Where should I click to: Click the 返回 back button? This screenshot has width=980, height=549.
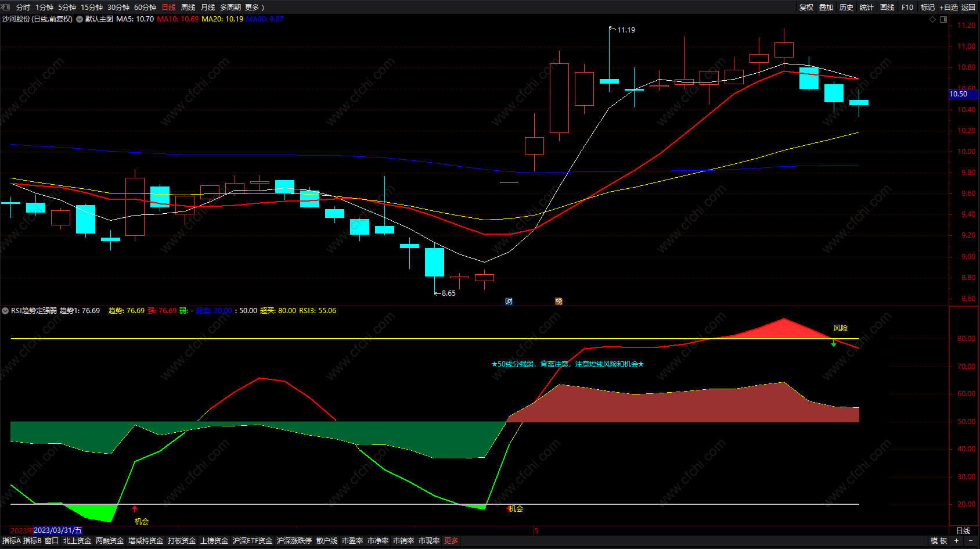(x=968, y=8)
